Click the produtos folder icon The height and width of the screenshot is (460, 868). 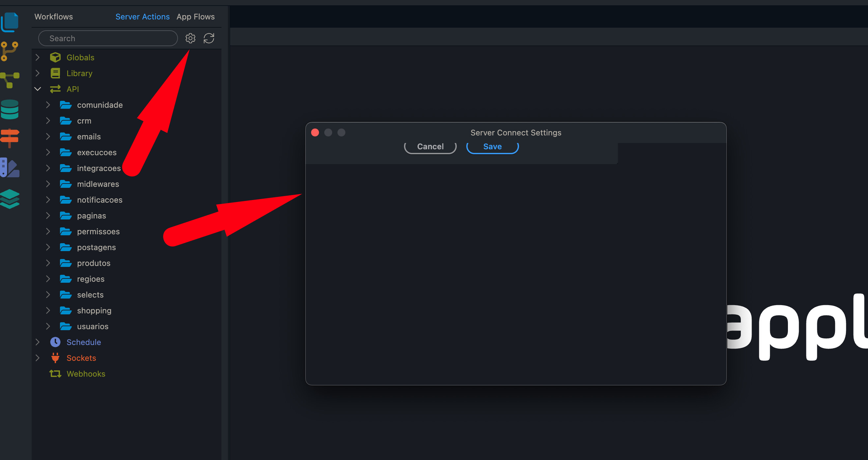click(x=66, y=263)
